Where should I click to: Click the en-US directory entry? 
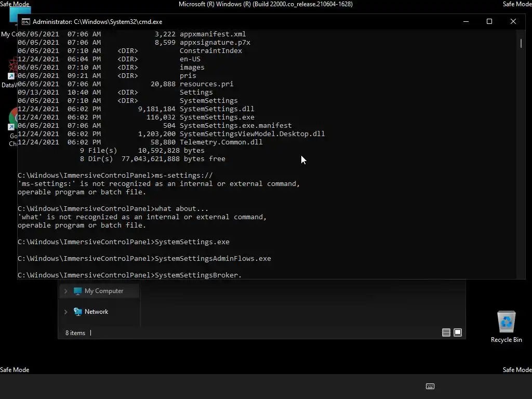point(190,59)
